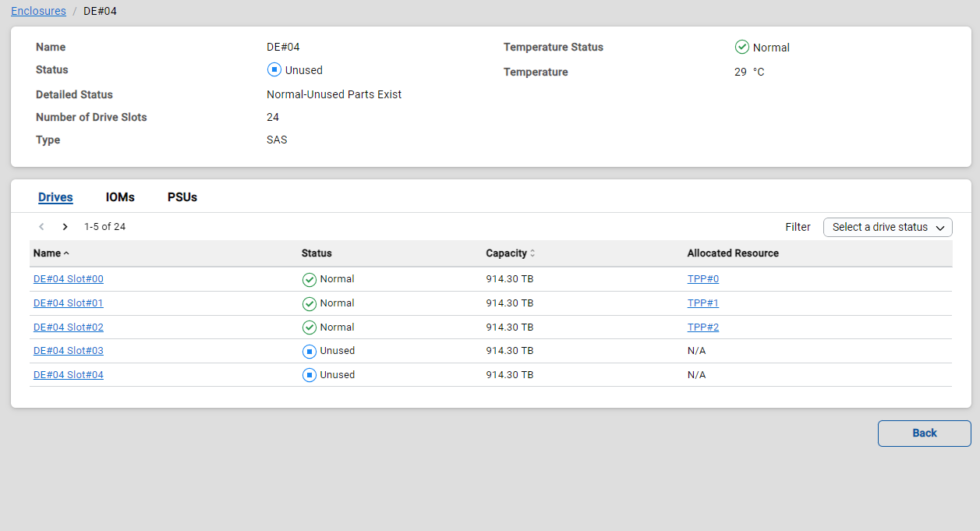The height and width of the screenshot is (531, 980).
Task: Go to previous page of drives
Action: (42, 227)
